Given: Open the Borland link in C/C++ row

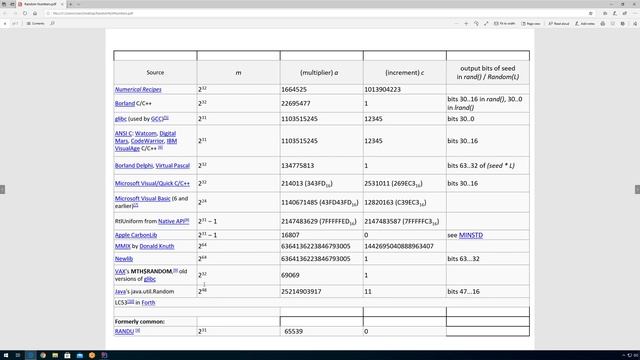Looking at the screenshot, I should 124,104.
